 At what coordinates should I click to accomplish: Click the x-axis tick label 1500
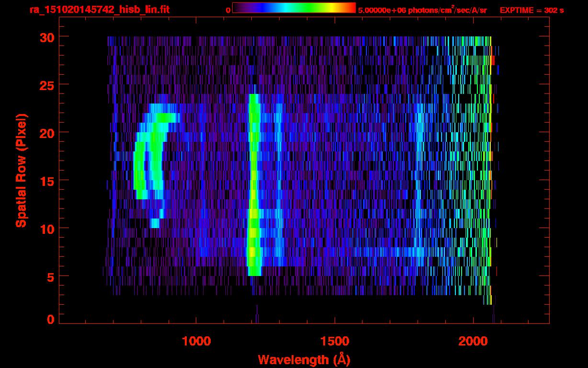335,341
